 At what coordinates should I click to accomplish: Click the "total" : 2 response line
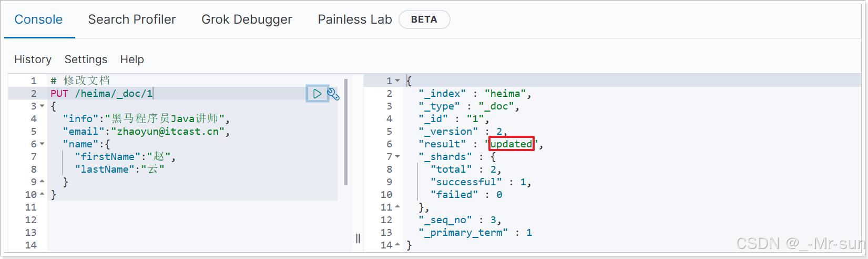(466, 170)
